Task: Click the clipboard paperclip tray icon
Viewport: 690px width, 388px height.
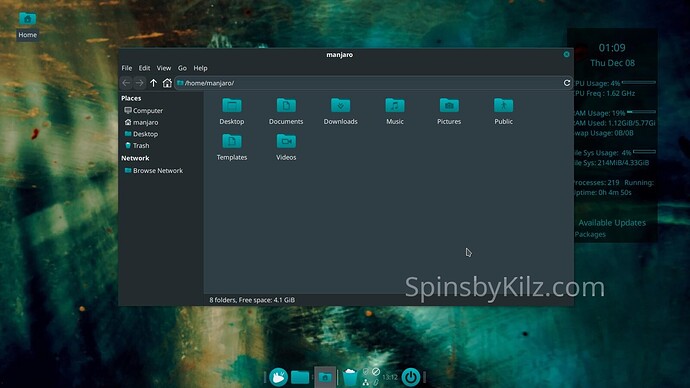Action: 376,382
